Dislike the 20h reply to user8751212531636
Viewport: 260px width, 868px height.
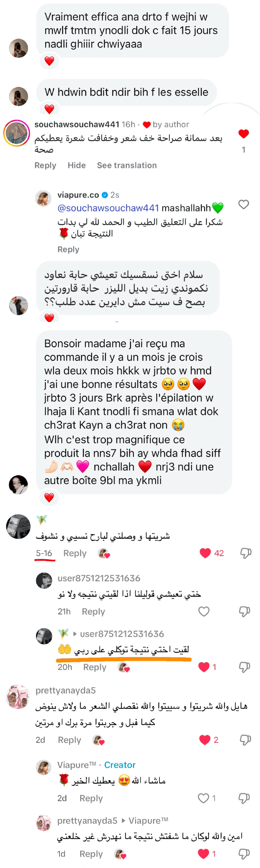click(x=244, y=667)
